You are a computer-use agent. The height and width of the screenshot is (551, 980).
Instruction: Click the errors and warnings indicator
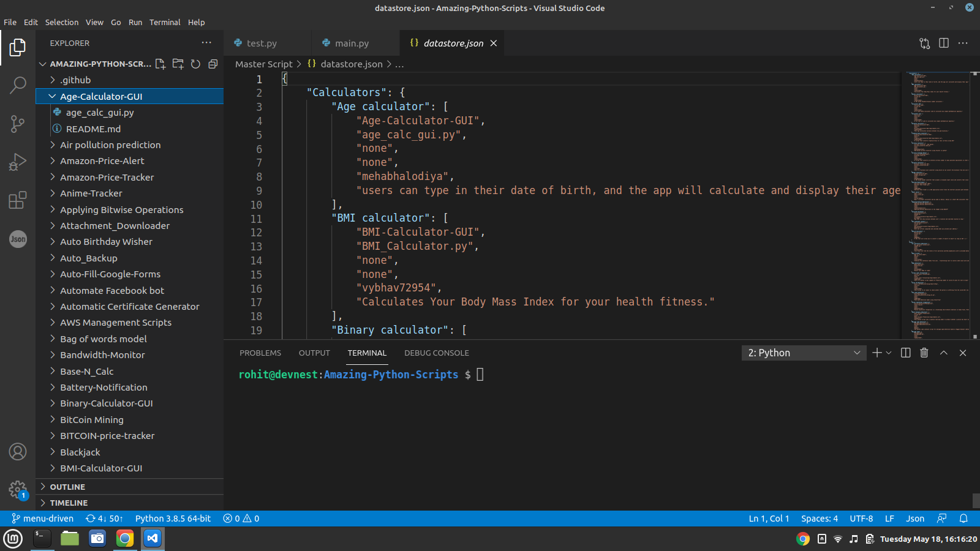241,519
